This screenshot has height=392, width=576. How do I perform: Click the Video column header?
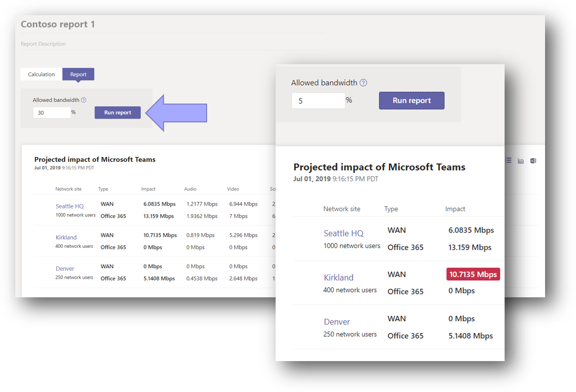pos(233,189)
